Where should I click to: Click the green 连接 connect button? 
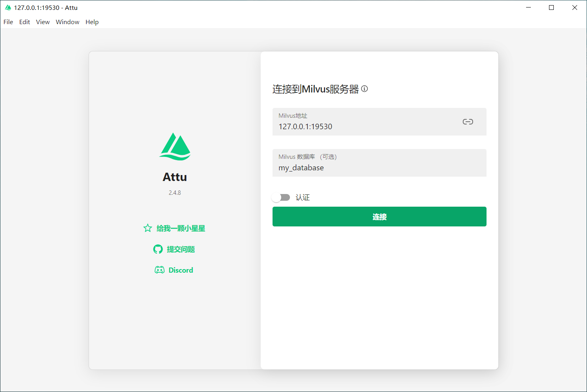click(x=379, y=217)
